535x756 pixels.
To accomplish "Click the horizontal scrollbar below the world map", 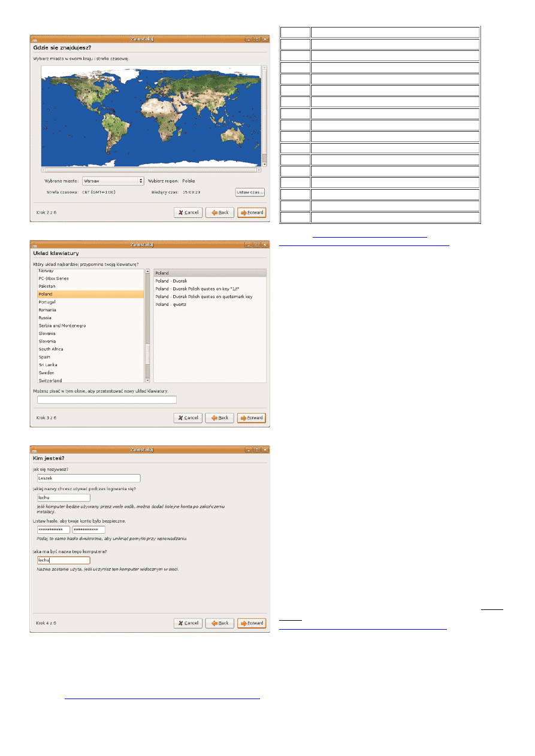I will click(x=150, y=170).
